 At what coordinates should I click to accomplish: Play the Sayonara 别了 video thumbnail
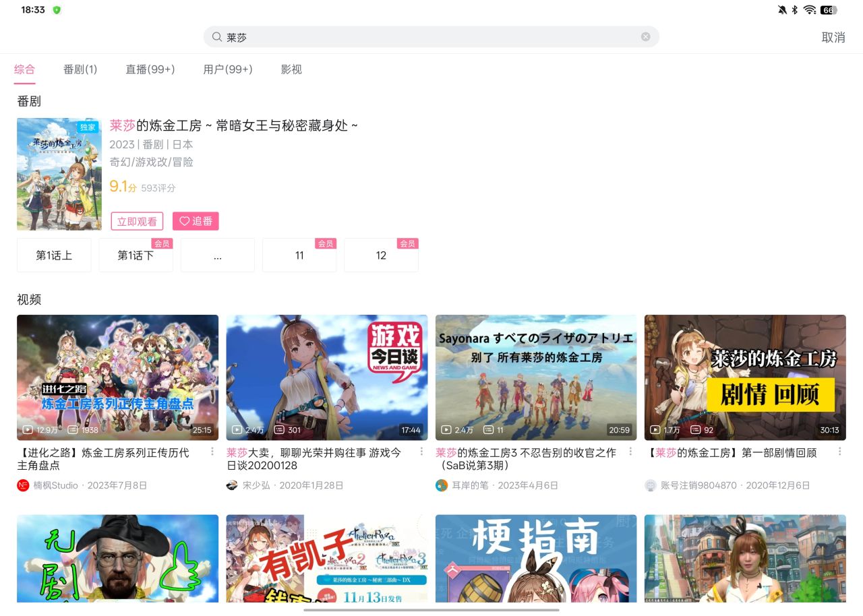(536, 377)
